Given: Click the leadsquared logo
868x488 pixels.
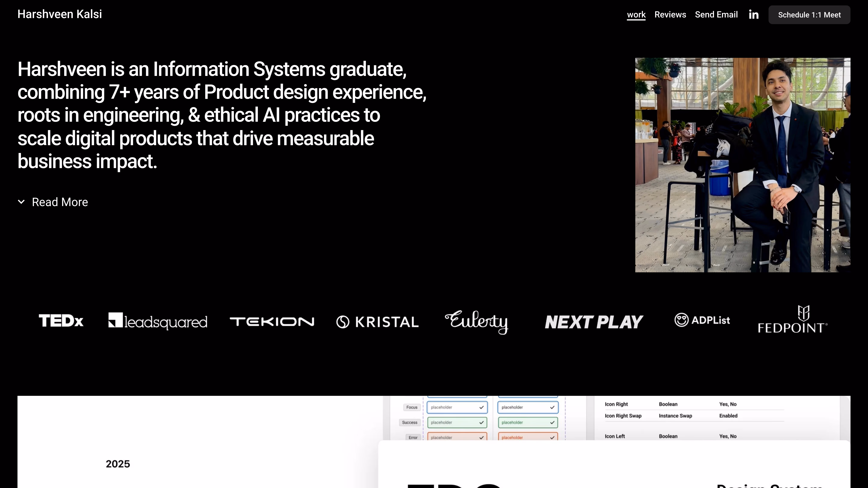Looking at the screenshot, I should pyautogui.click(x=158, y=321).
